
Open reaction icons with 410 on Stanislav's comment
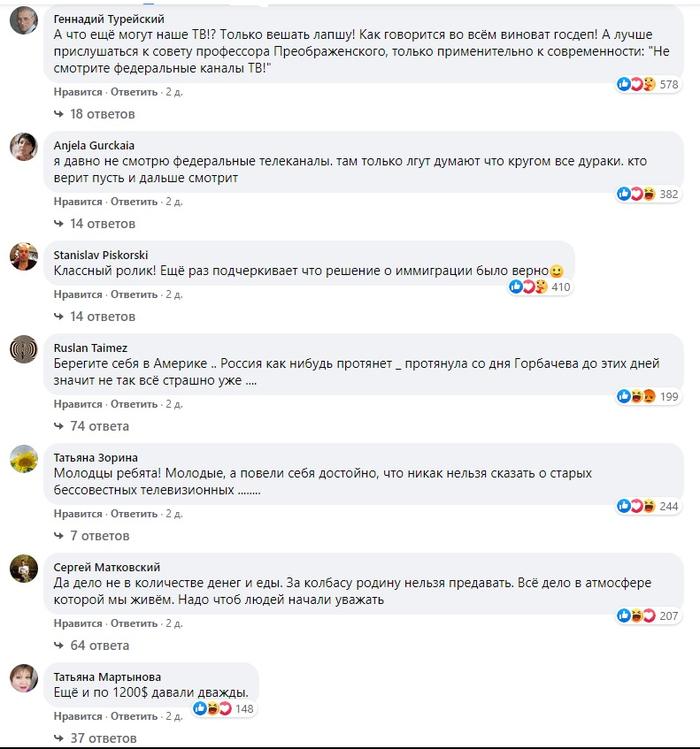point(540,287)
